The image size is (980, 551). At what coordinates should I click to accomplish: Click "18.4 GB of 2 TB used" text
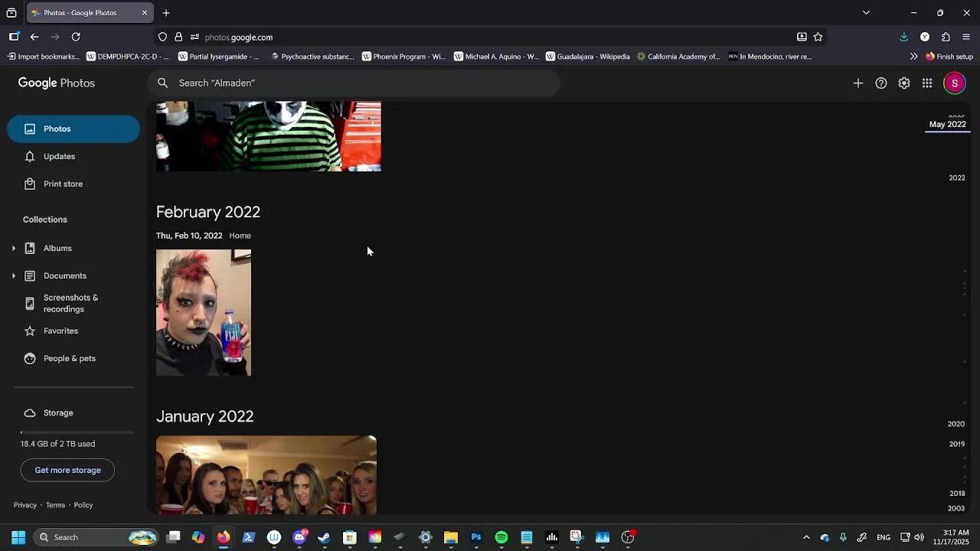57,444
